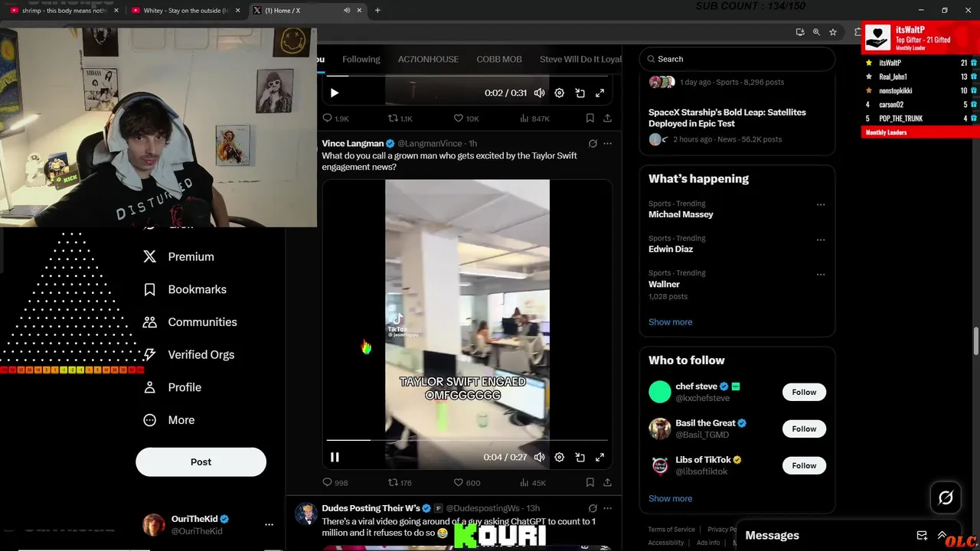Screen dimensions: 980x551
Task: Seek on the Taylor Swift video progress bar
Action: (x=467, y=440)
